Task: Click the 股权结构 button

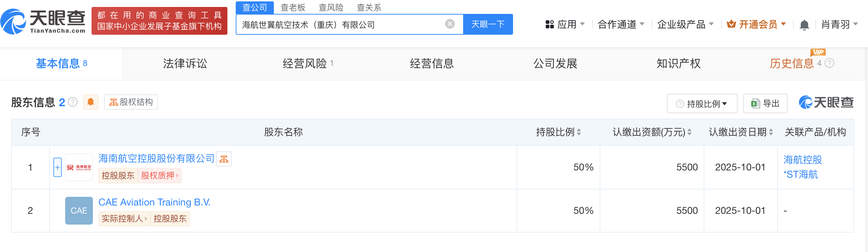Action: coord(131,102)
